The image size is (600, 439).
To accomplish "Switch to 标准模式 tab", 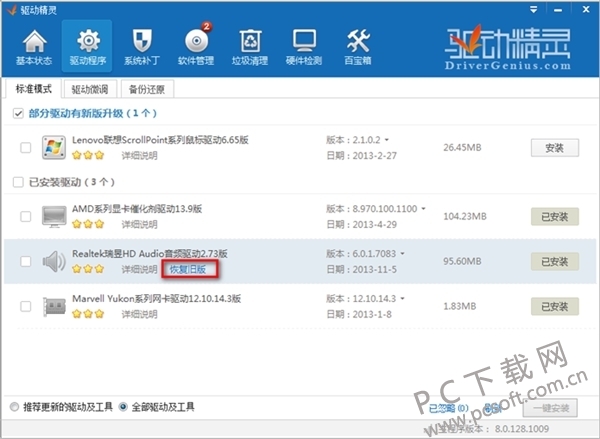I will tap(33, 89).
